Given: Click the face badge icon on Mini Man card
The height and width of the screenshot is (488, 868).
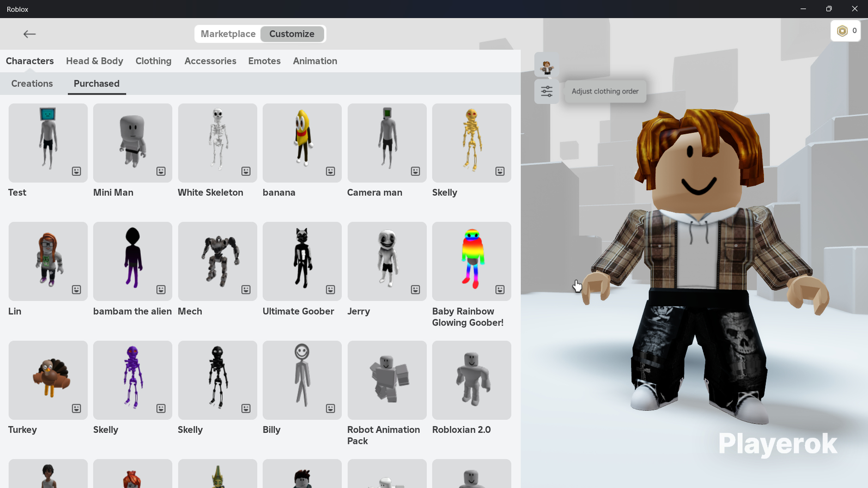Looking at the screenshot, I should tap(161, 171).
